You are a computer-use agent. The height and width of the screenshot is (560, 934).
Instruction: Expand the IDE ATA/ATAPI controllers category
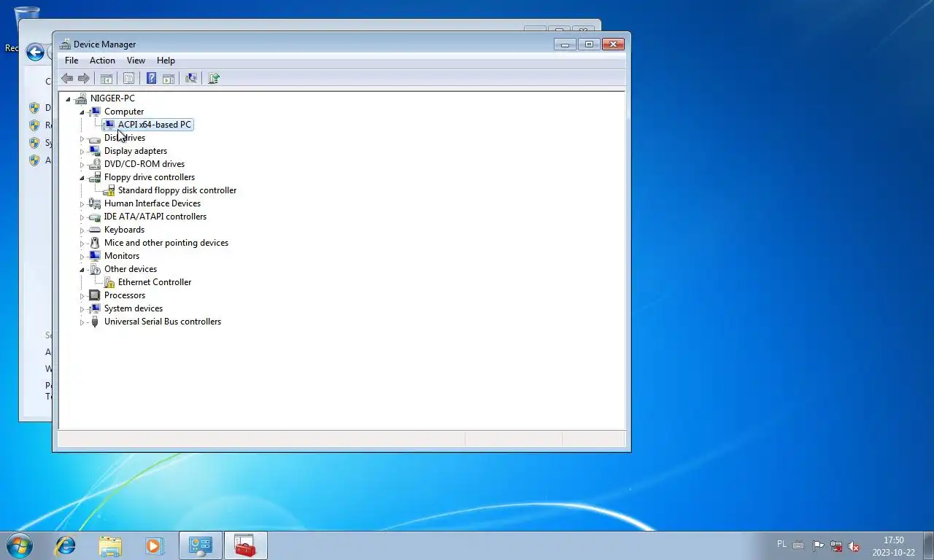click(x=82, y=217)
